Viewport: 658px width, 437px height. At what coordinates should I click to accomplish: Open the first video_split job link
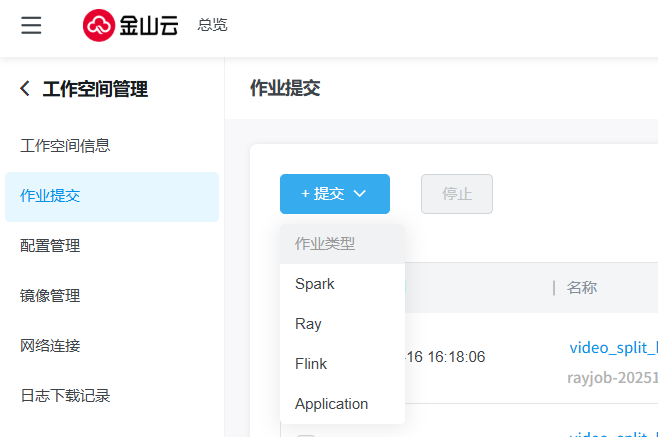(x=613, y=348)
